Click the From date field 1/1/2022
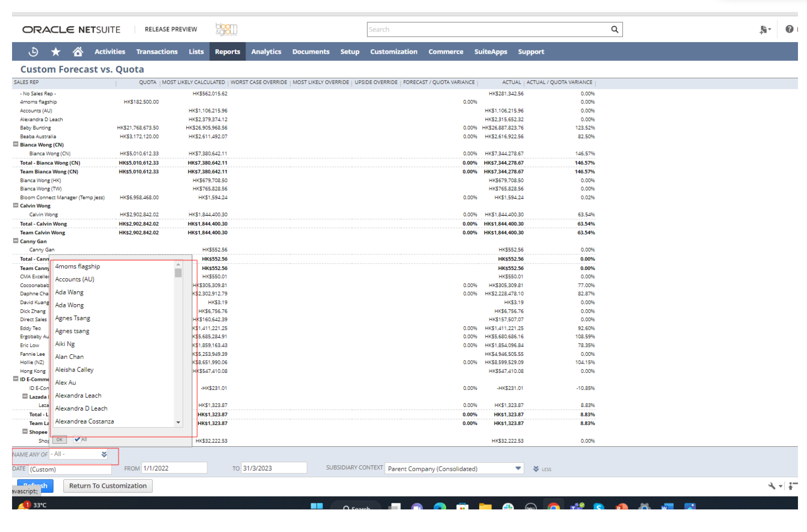Viewport: 807px width, 532px height. tap(174, 468)
